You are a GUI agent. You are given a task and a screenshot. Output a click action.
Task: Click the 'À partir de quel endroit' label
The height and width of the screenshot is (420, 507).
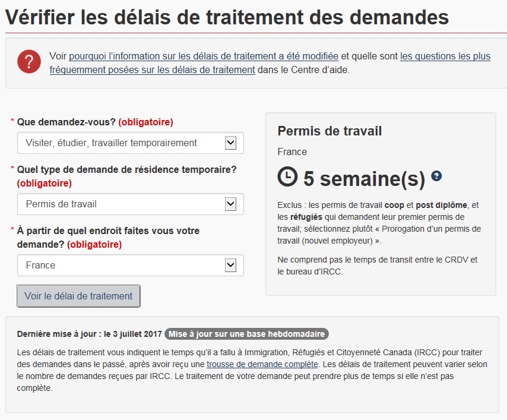click(108, 231)
